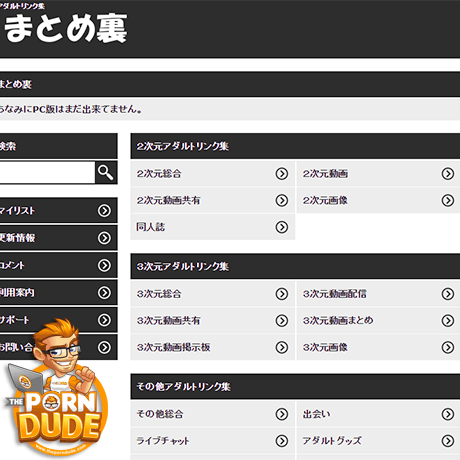Click in the search text field

[47, 172]
